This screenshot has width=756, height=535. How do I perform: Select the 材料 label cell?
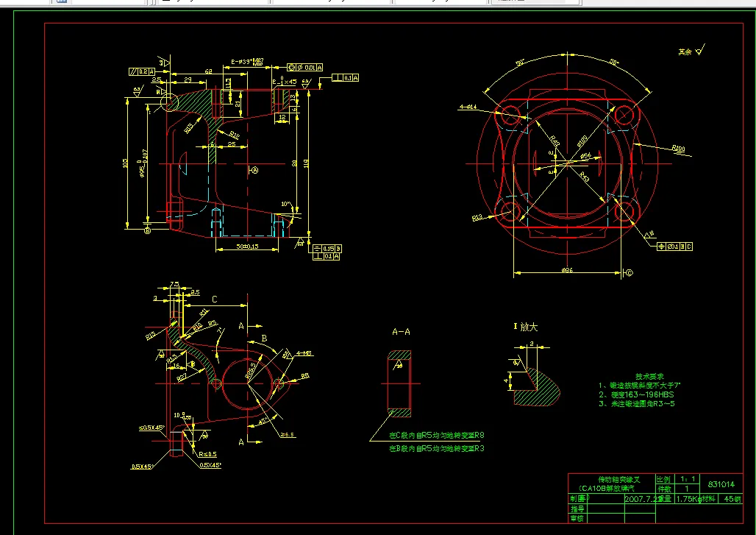point(709,499)
